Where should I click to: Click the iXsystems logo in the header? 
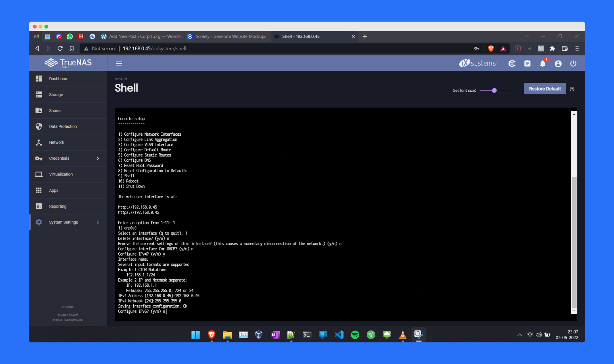(477, 63)
